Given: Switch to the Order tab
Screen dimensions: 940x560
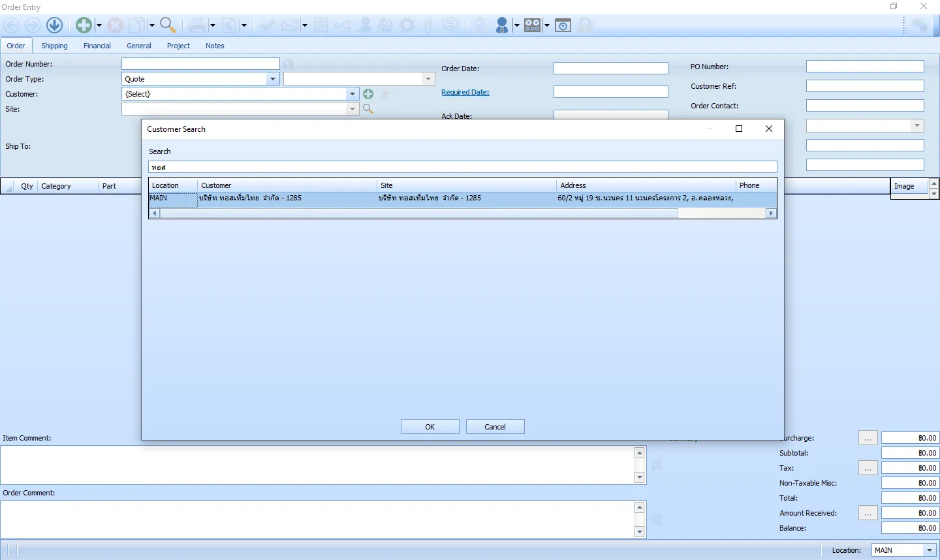Looking at the screenshot, I should (x=16, y=46).
